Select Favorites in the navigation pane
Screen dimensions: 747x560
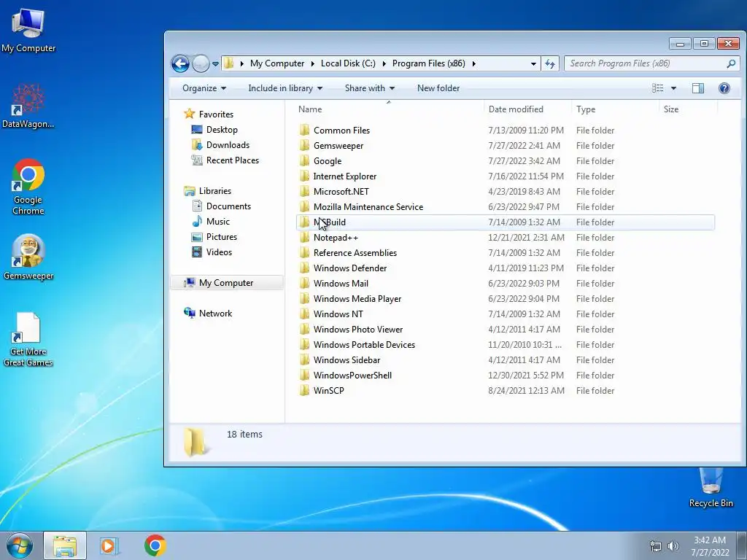[216, 114]
